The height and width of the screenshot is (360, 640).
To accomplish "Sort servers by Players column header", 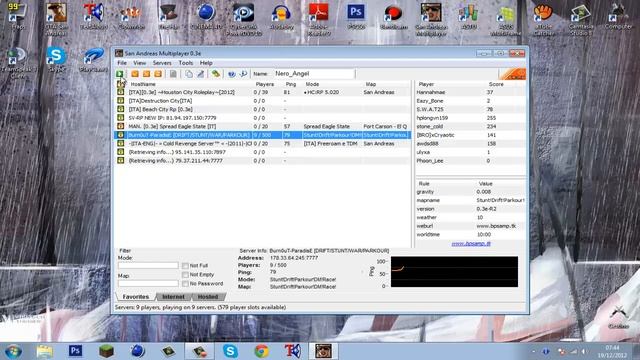I will click(x=267, y=84).
